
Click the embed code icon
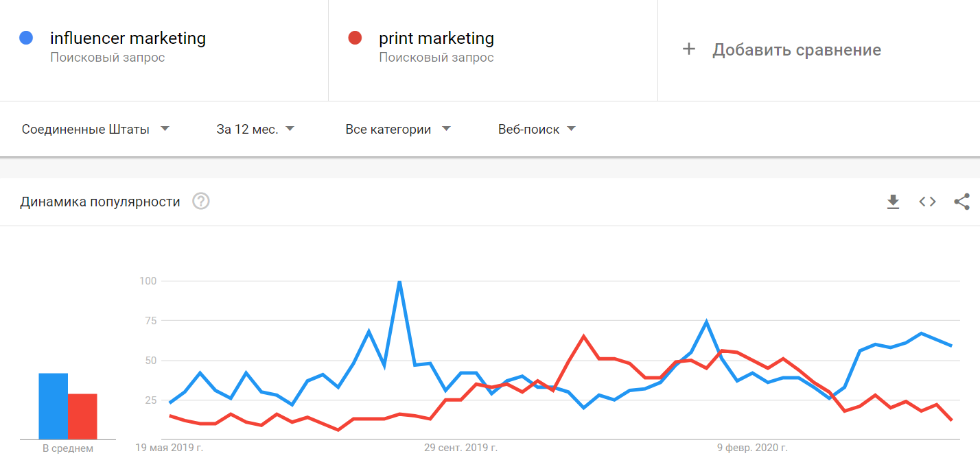927,202
